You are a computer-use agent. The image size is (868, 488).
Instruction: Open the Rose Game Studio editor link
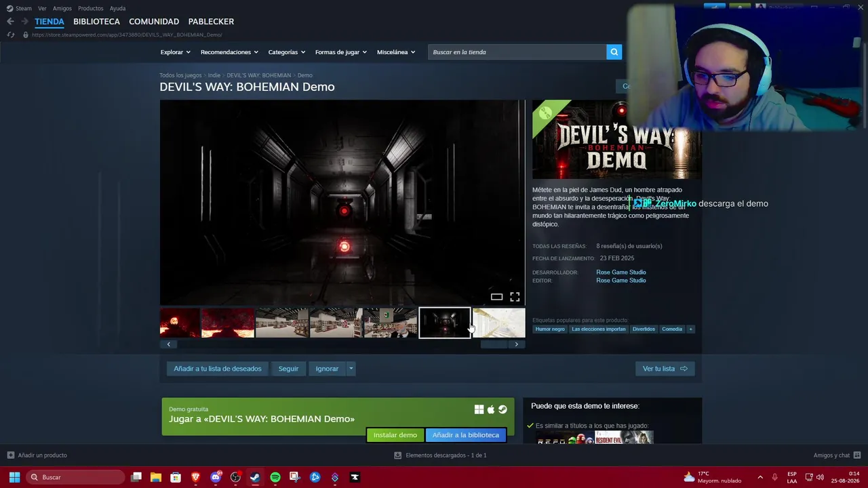coord(621,281)
